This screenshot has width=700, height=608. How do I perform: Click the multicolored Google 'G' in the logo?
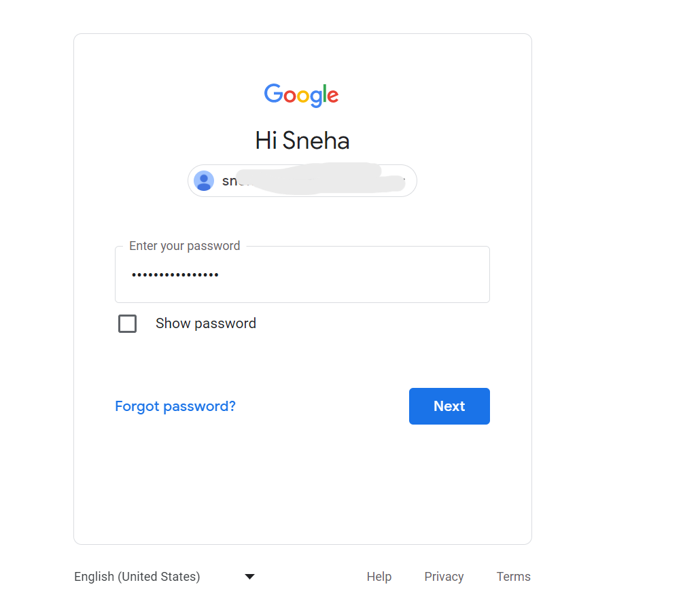(272, 95)
